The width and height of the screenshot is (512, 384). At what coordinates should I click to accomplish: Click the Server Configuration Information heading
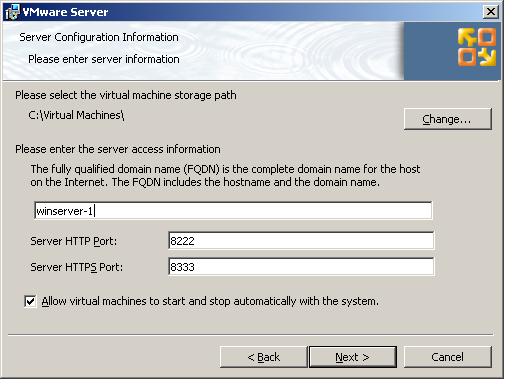[99, 37]
